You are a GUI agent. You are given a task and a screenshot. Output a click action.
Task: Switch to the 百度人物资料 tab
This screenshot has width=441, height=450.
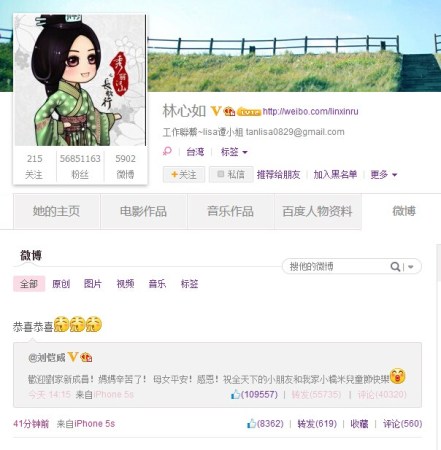(x=317, y=211)
